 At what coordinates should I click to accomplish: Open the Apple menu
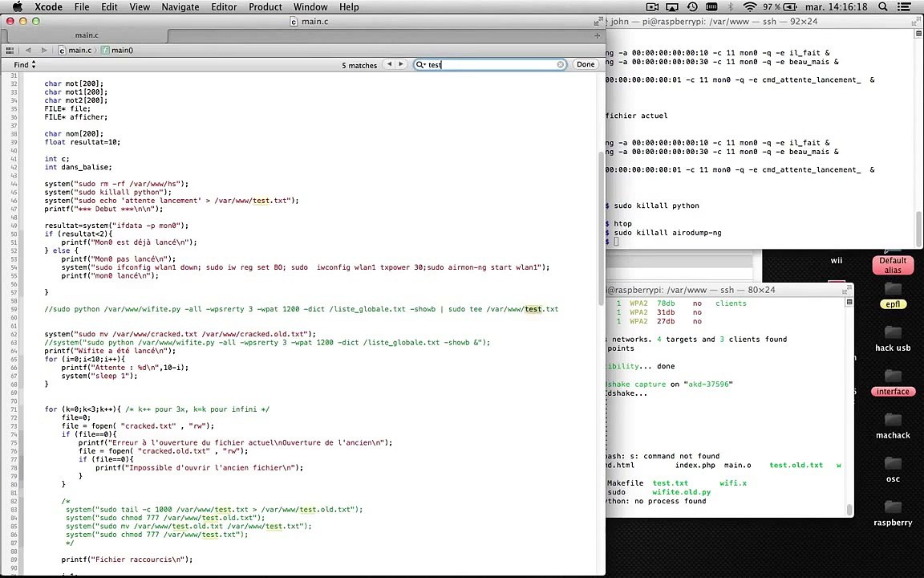click(x=17, y=7)
